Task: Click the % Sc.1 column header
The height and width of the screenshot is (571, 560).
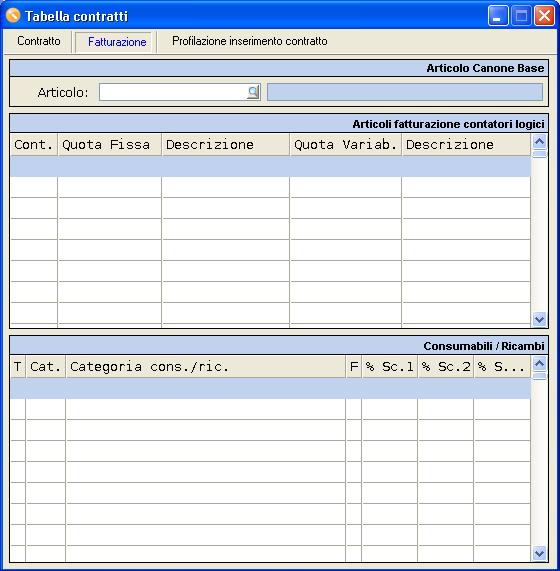Action: (390, 367)
